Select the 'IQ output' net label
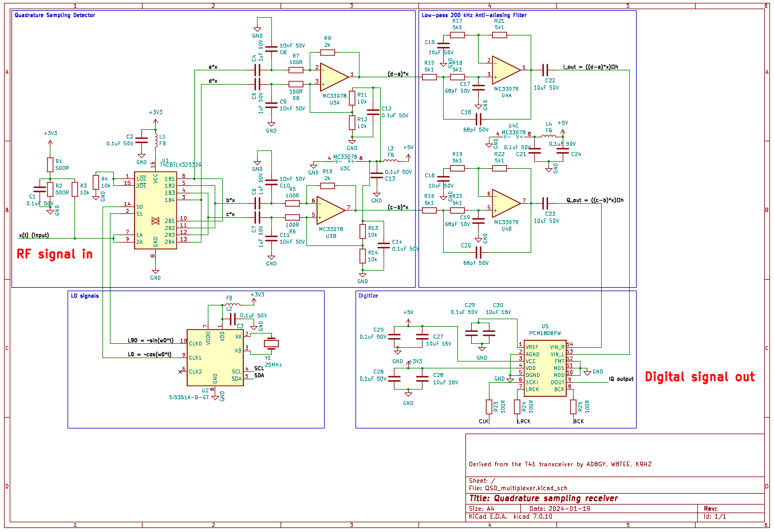 [620, 378]
